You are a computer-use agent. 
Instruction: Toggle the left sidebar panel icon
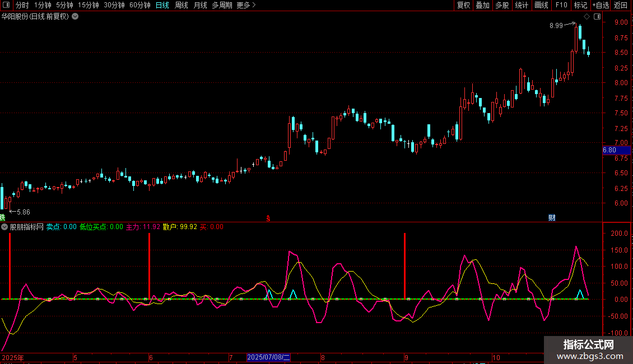tap(6, 5)
